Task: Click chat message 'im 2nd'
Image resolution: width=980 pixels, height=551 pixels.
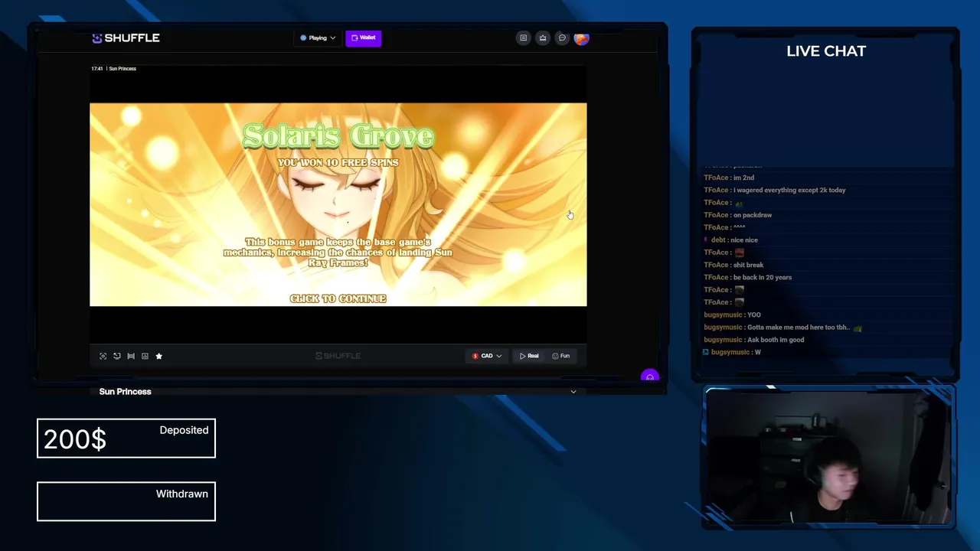Action: pyautogui.click(x=743, y=178)
